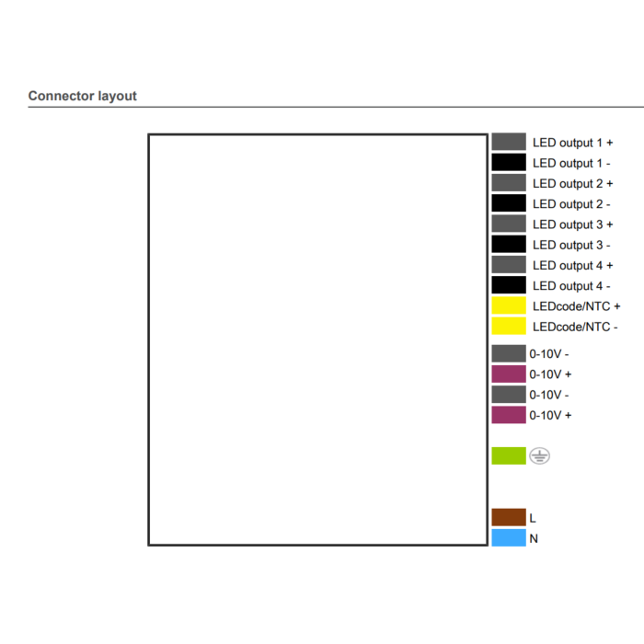Select the 'LED output 2 +' text
Image resolution: width=644 pixels, height=644 pixels.
point(572,184)
